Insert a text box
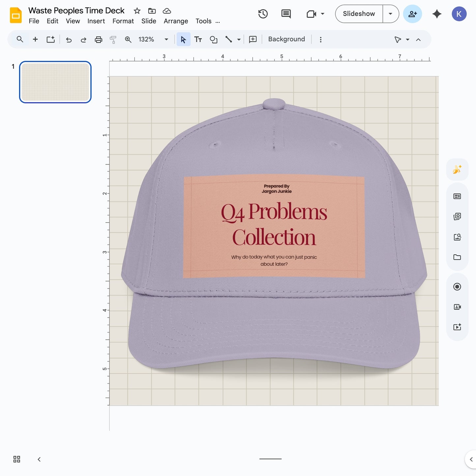 [x=198, y=40]
